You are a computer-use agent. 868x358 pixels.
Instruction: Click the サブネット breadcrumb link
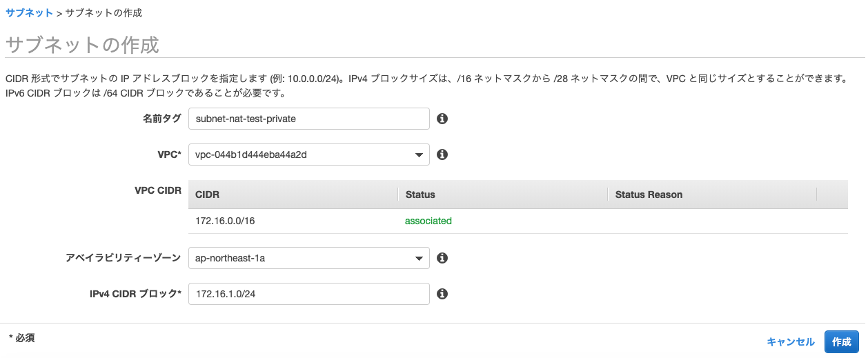coord(29,13)
